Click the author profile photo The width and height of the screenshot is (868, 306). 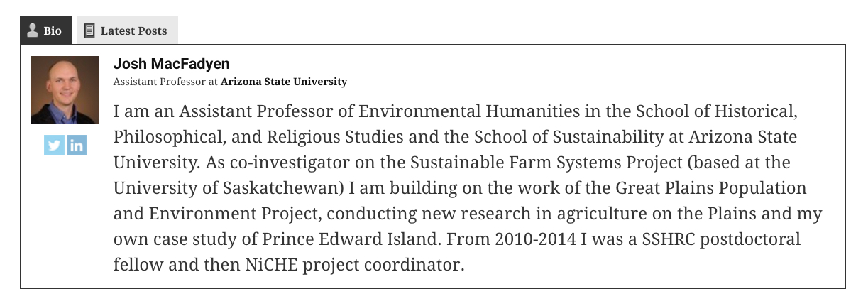(65, 90)
